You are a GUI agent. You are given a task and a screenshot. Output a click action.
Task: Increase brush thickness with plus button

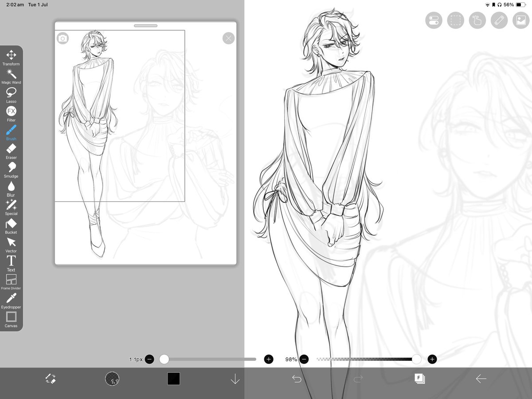(x=269, y=359)
